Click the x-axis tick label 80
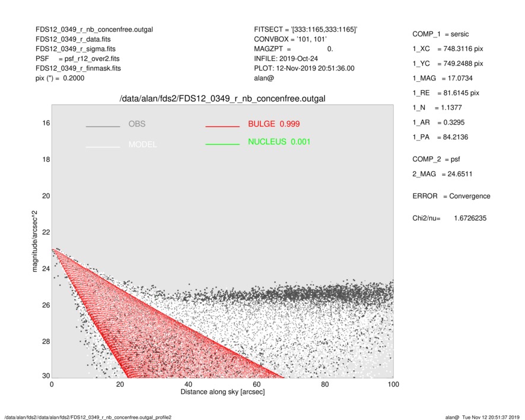Image resolution: width=525 pixels, height=420 pixels. [324, 384]
